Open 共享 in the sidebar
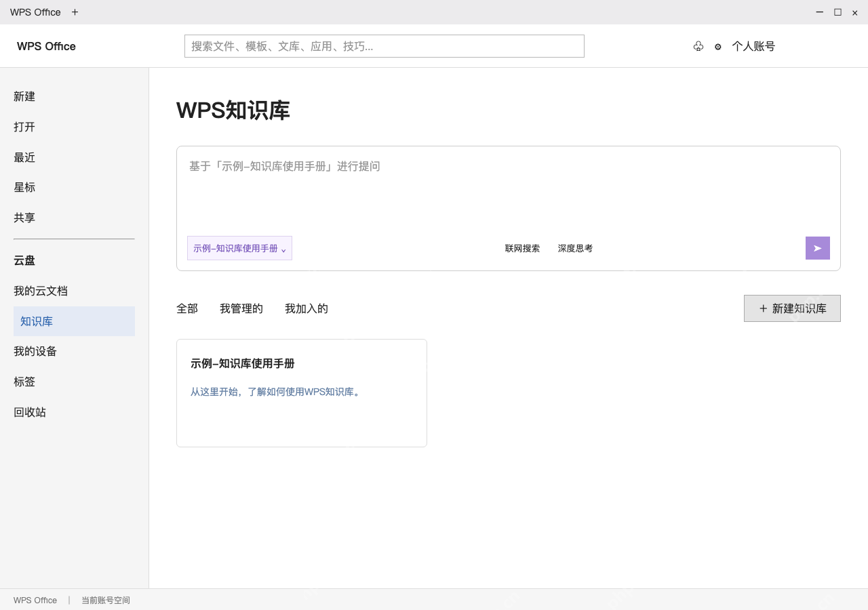 (24, 218)
